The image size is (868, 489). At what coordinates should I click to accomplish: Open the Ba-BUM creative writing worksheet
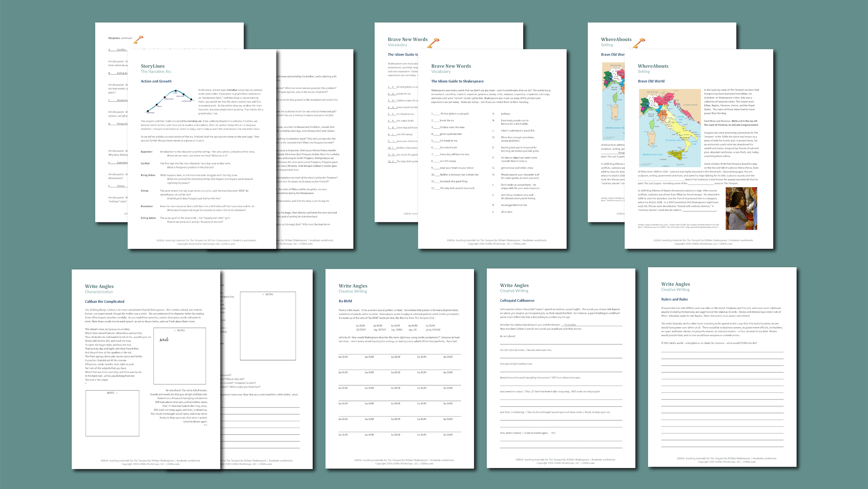coord(400,368)
